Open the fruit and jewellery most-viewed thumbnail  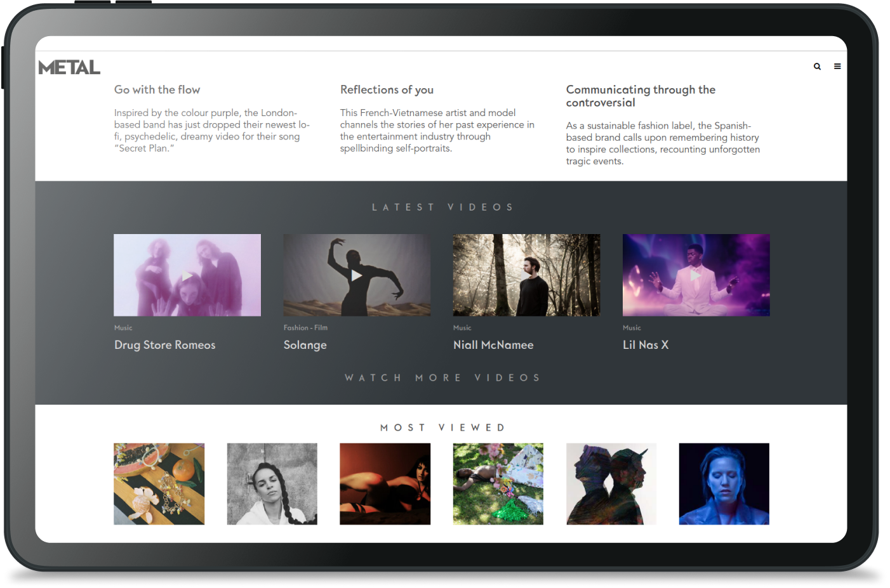[x=159, y=484]
